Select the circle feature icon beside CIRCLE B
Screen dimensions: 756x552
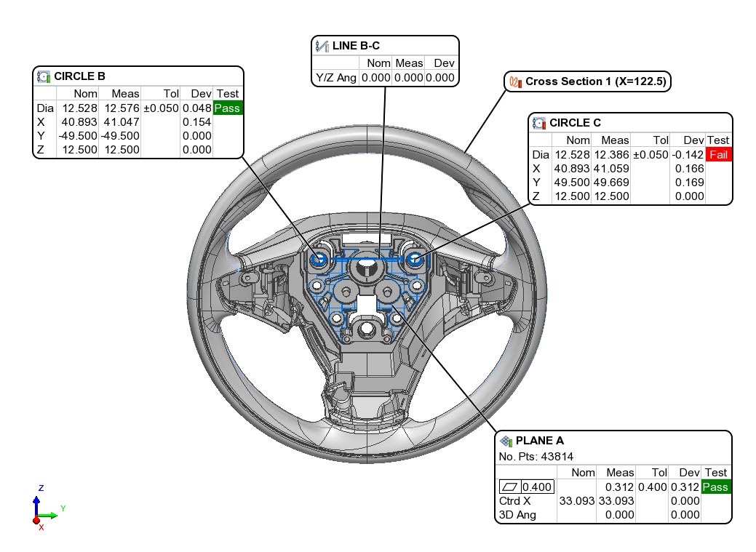44,76
